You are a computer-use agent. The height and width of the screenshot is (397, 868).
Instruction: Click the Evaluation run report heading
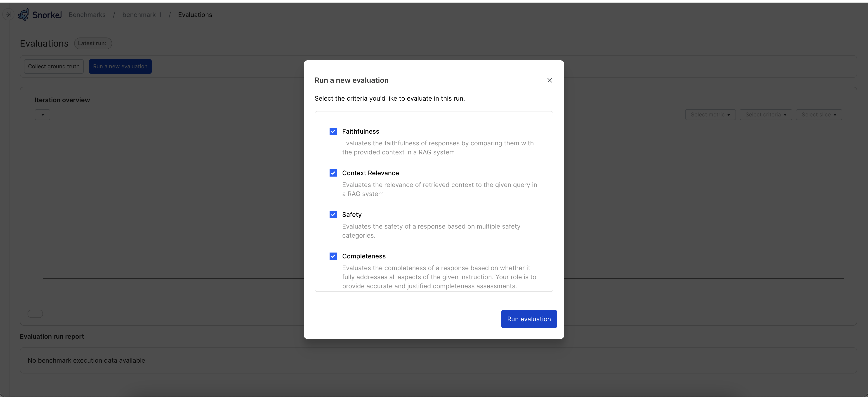pyautogui.click(x=52, y=336)
